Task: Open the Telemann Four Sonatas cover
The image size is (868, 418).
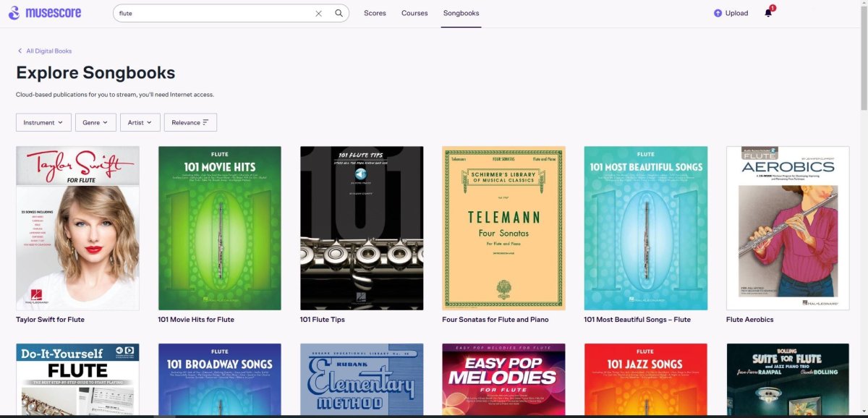Action: pyautogui.click(x=503, y=228)
